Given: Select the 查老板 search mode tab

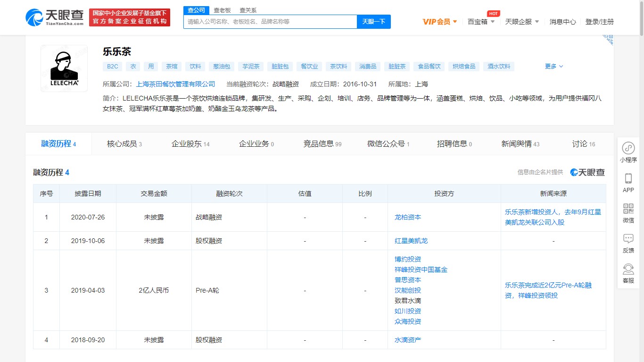Looking at the screenshot, I should (x=222, y=10).
